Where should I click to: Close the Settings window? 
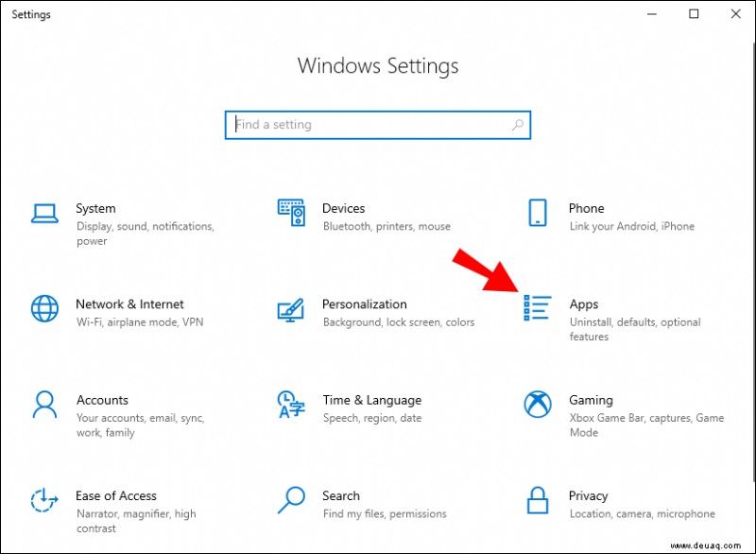tap(736, 14)
